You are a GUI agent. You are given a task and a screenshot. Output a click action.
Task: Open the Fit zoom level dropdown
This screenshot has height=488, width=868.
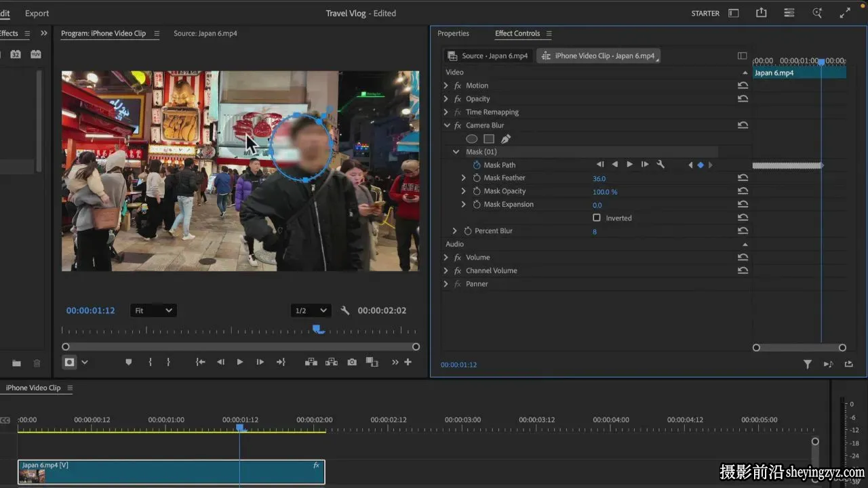[153, 310]
